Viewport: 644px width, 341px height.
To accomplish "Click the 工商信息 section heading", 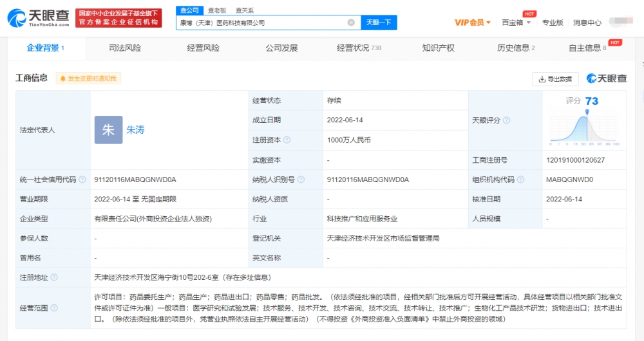I will pyautogui.click(x=32, y=78).
